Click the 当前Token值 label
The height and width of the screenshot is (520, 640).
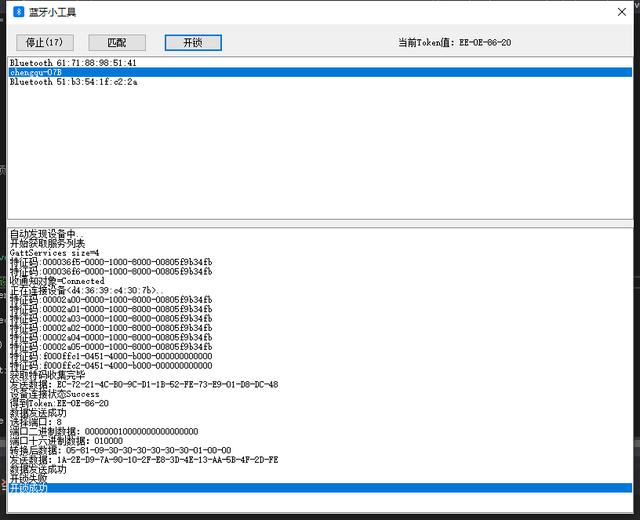454,42
